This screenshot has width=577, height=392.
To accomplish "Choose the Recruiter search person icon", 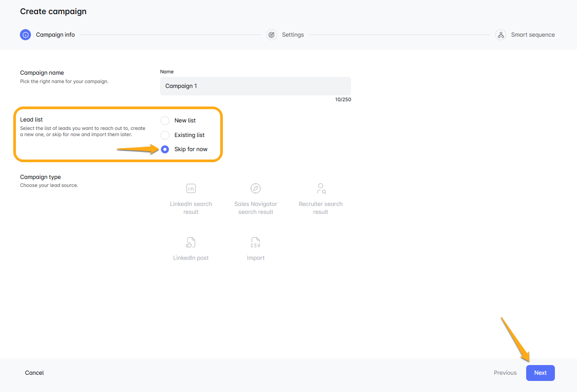I will [x=321, y=189].
